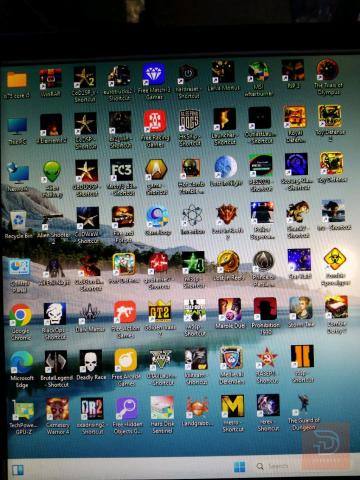Open the Medieval Defenders shield icon

tap(231, 357)
